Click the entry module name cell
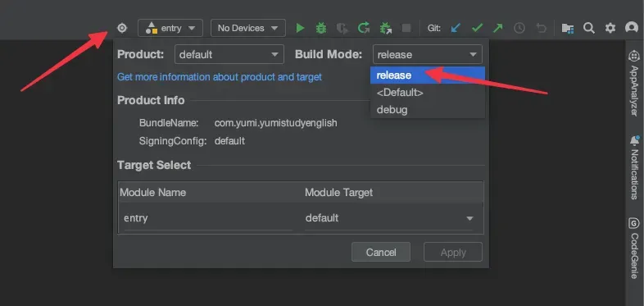644x306 pixels. [208, 218]
